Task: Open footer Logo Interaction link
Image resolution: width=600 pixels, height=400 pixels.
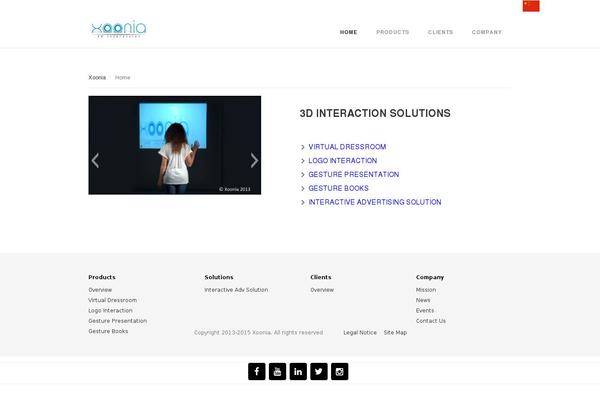Action: 111,310
